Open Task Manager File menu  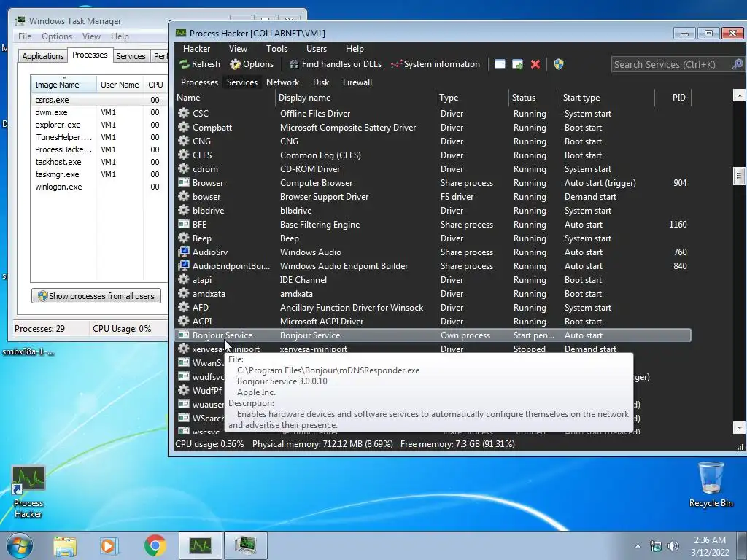pyautogui.click(x=25, y=36)
